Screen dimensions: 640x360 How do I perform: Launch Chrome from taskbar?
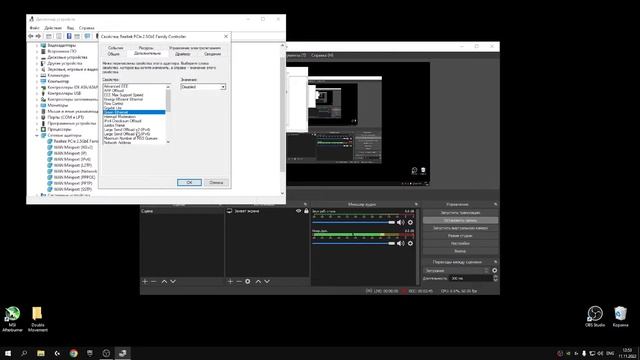click(73, 353)
